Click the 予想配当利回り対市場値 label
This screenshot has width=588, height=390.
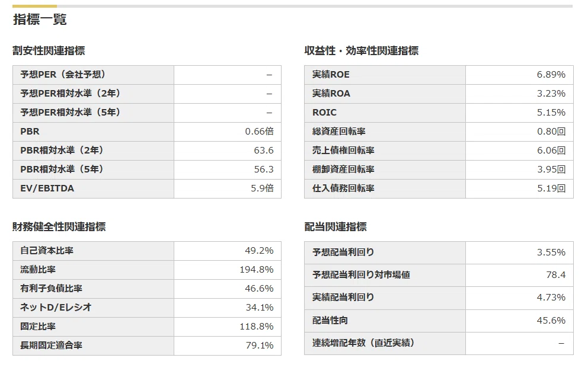pyautogui.click(x=361, y=275)
